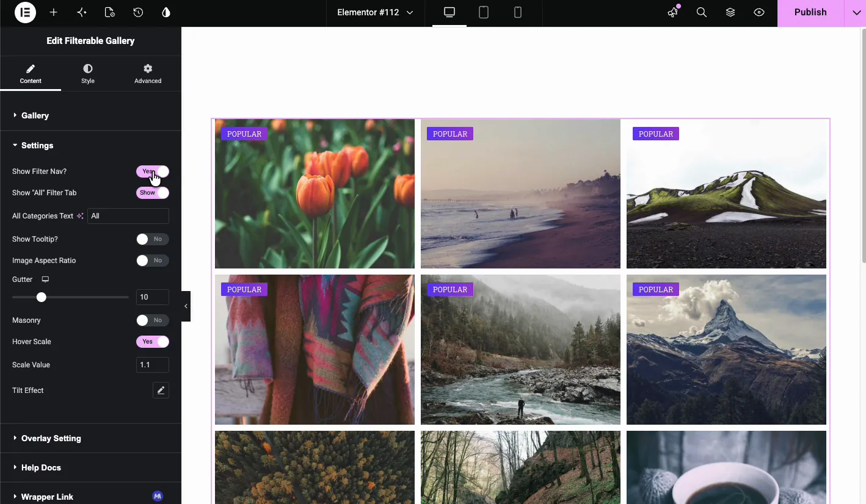Open the History clock icon
This screenshot has width=866, height=504.
click(x=138, y=12)
